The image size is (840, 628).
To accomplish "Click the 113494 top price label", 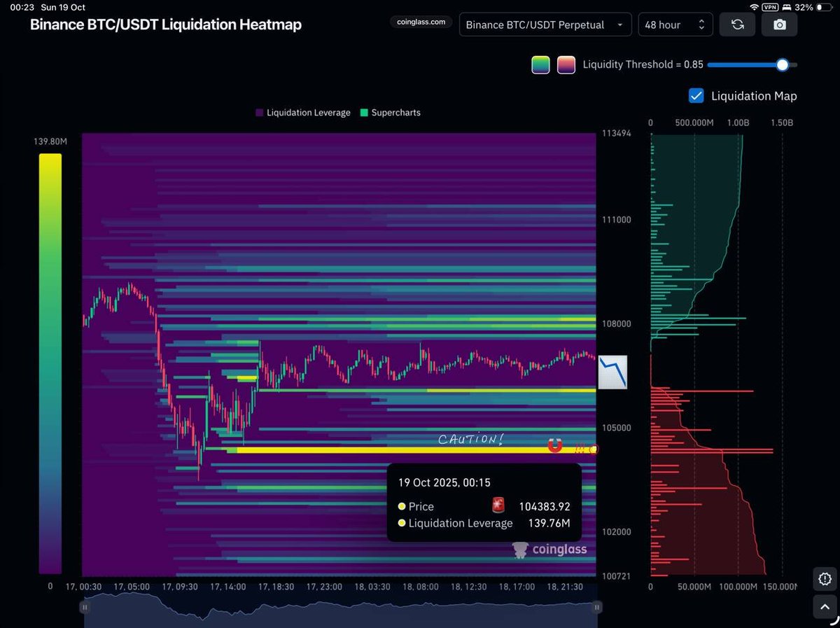I will click(x=617, y=133).
